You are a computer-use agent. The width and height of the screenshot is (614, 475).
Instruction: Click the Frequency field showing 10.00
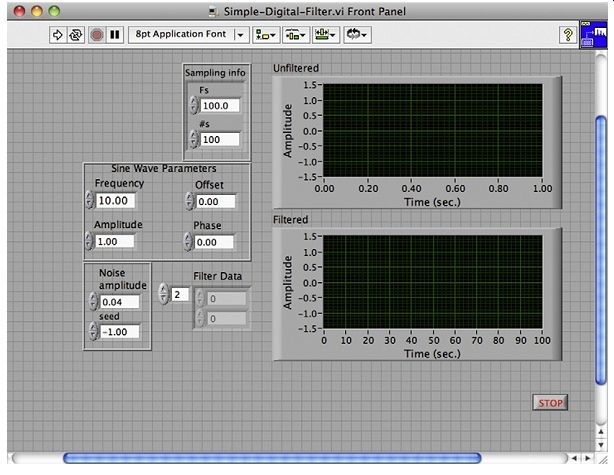pyautogui.click(x=116, y=200)
